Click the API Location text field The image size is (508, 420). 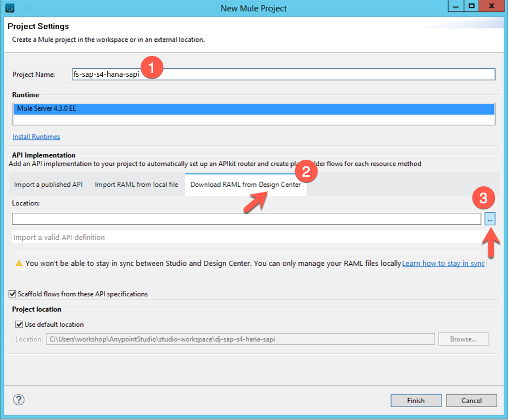point(246,218)
